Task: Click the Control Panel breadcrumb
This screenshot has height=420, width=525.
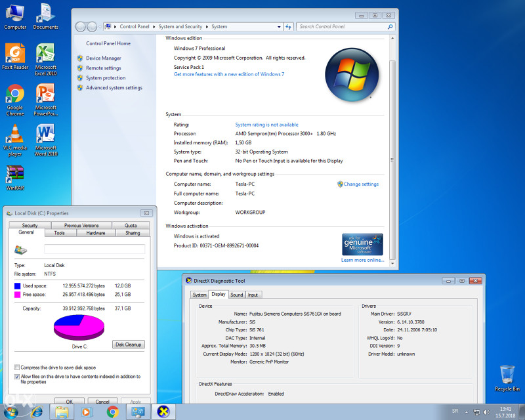Action: click(x=135, y=27)
